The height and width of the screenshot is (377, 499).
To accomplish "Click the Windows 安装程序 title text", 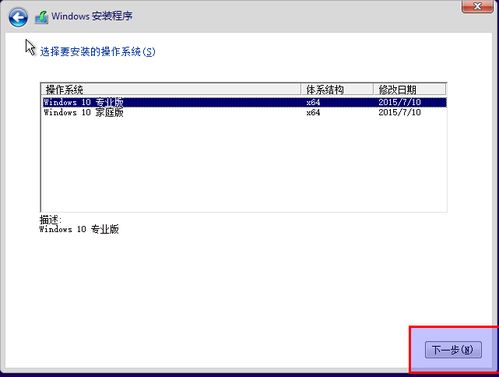I will [92, 16].
